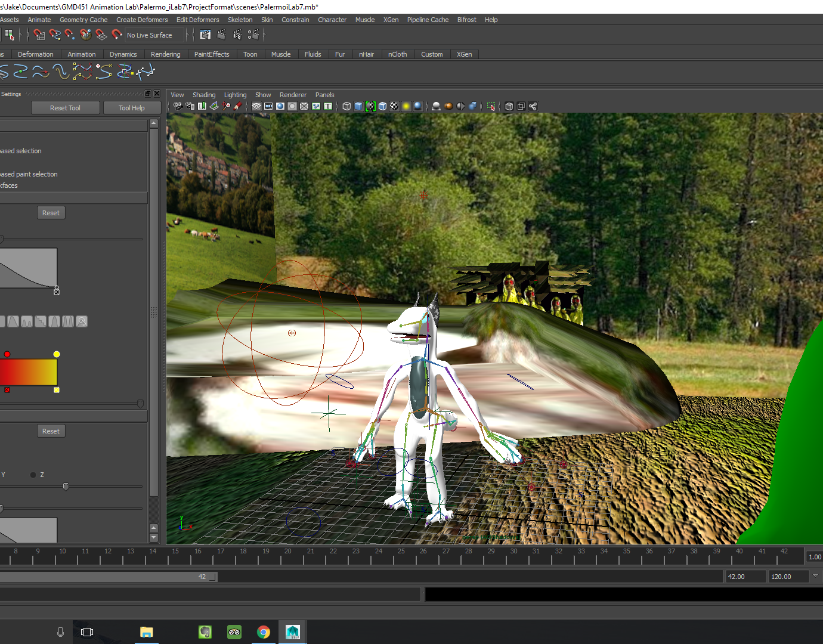Enable the Snap to curves magnet icon
The image size is (823, 644).
tap(55, 35)
